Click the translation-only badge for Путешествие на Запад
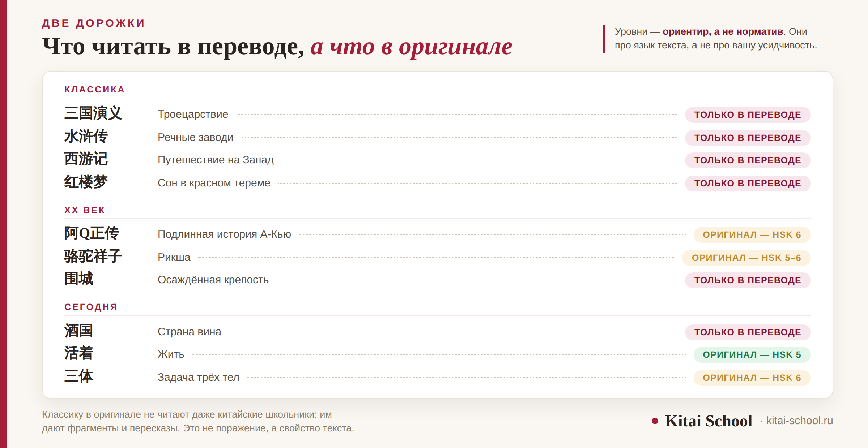Image resolution: width=868 pixels, height=448 pixels. pos(748,160)
